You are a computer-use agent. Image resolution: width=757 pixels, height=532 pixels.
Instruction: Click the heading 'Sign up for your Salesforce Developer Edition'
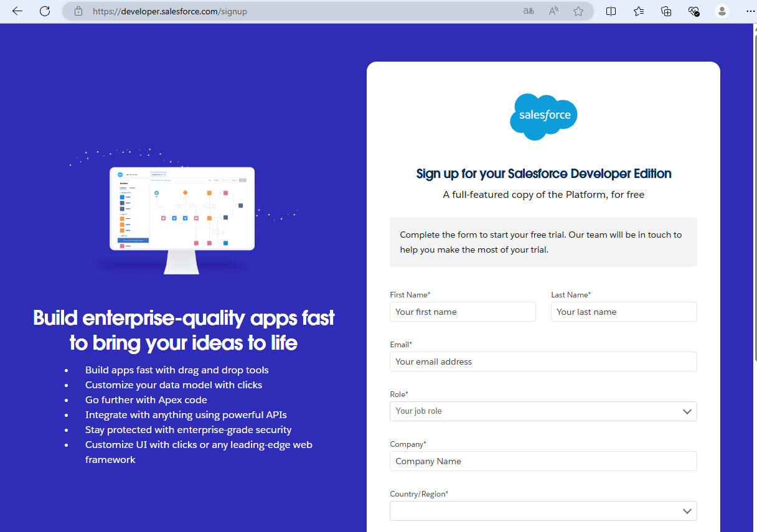coord(543,174)
